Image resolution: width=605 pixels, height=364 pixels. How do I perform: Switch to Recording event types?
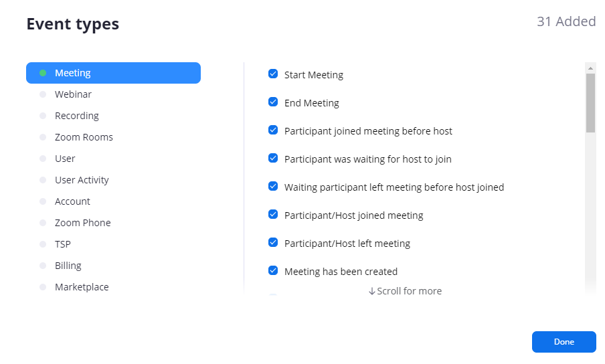pos(76,116)
